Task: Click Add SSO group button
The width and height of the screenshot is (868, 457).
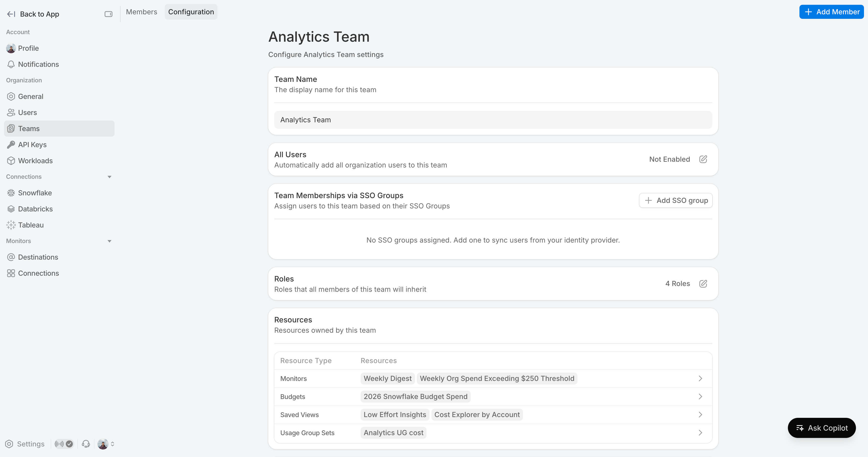Action: pos(676,200)
